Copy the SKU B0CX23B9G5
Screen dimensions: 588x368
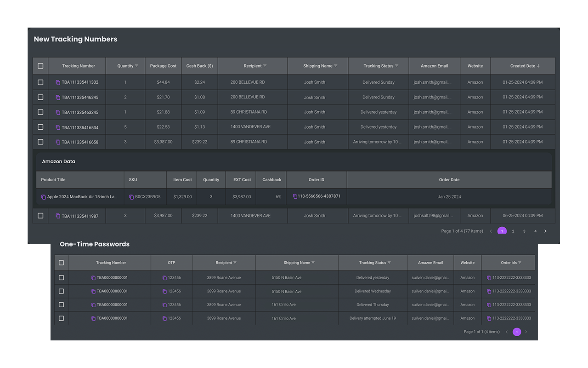click(x=131, y=197)
